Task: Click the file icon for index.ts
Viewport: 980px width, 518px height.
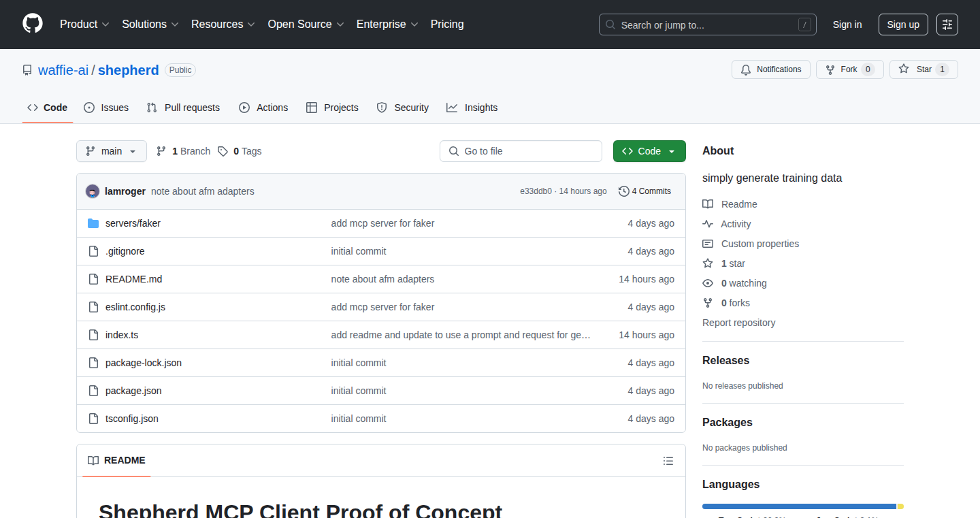Action: 93,335
